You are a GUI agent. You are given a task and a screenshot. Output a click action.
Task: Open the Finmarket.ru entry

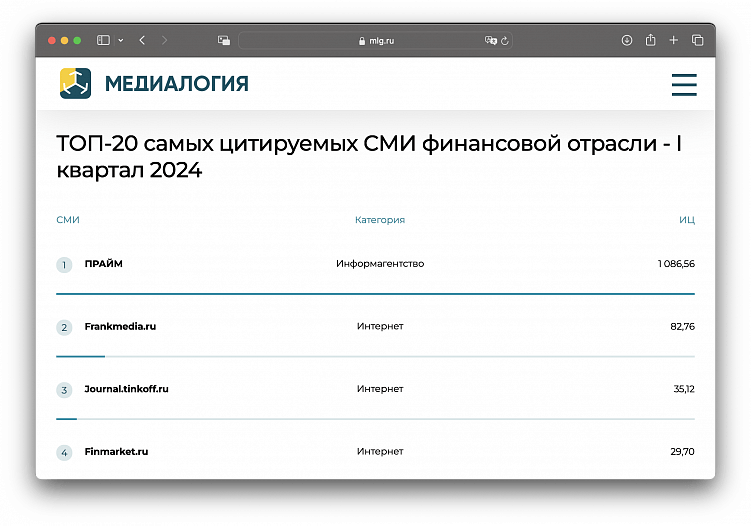click(x=116, y=451)
